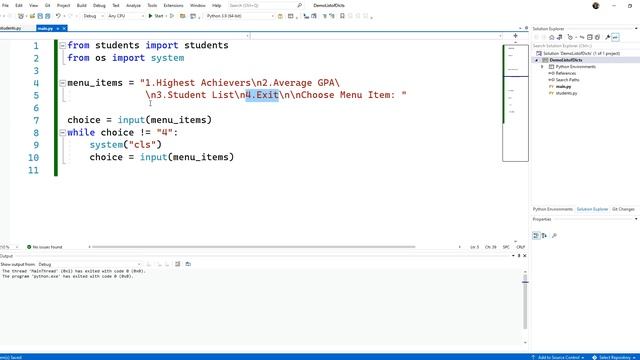The width and height of the screenshot is (640, 360).
Task: Click Show All Files icon in Solution Explorer
Action: [x=598, y=37]
